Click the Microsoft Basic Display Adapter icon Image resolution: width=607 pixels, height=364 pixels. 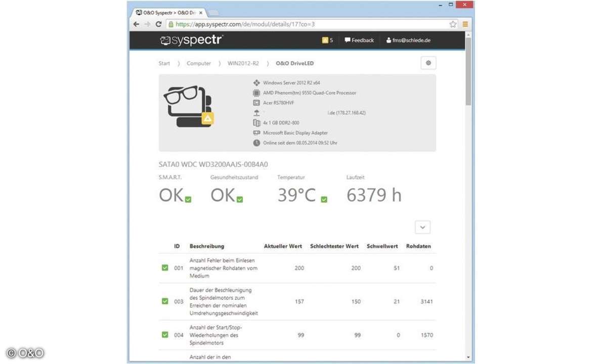coord(256,132)
